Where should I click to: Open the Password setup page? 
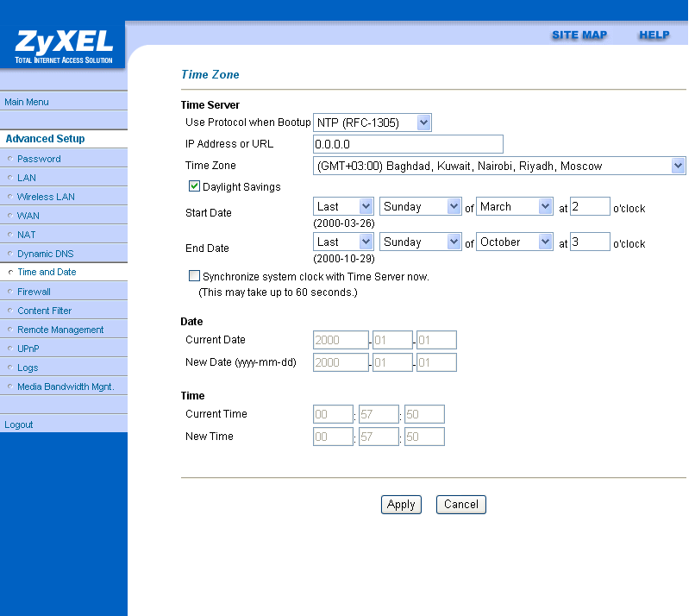39,159
